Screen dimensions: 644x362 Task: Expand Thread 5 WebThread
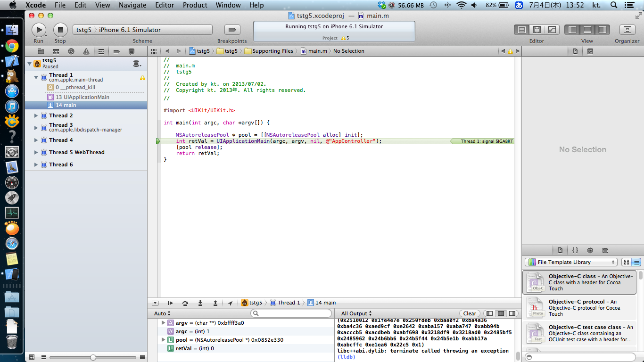36,152
